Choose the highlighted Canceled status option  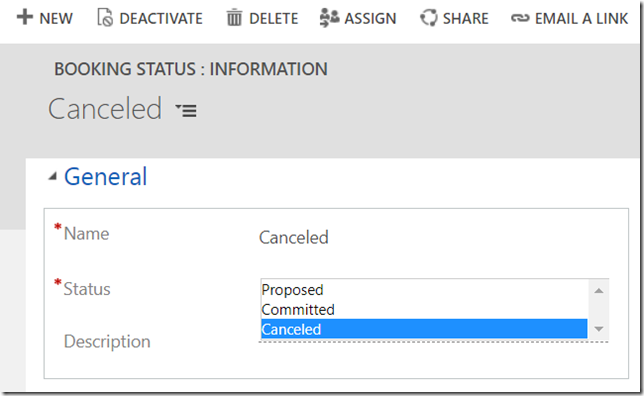(424, 329)
